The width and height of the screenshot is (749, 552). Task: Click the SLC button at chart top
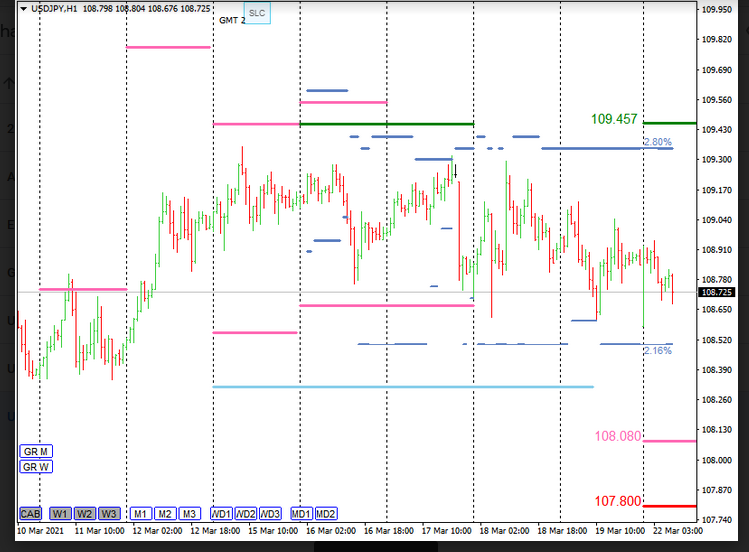click(258, 14)
